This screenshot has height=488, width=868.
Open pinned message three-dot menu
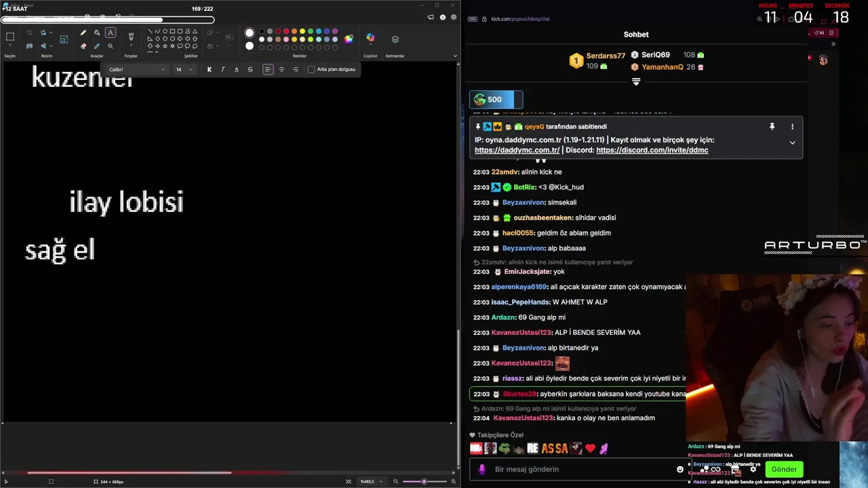point(792,127)
